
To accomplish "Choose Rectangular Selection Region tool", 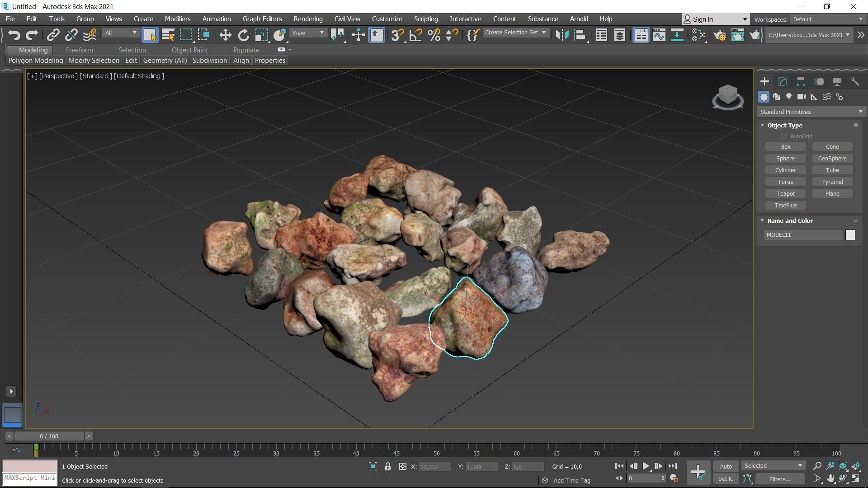I will [x=186, y=35].
